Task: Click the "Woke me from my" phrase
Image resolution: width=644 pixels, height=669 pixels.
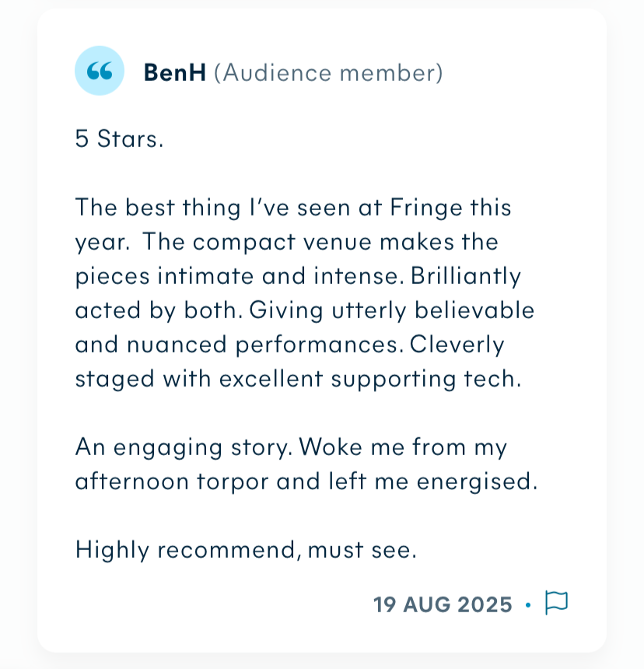Action: pyautogui.click(x=403, y=447)
